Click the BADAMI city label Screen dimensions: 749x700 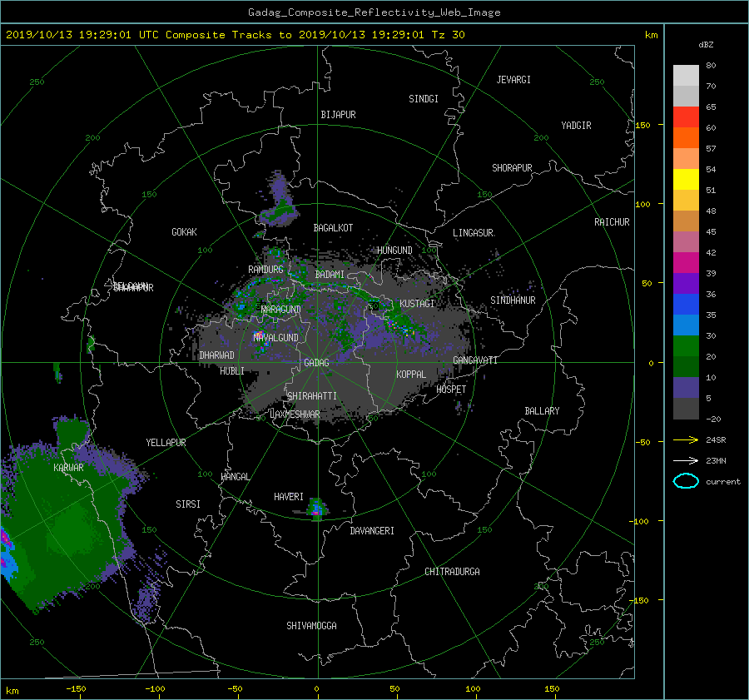[x=330, y=275]
